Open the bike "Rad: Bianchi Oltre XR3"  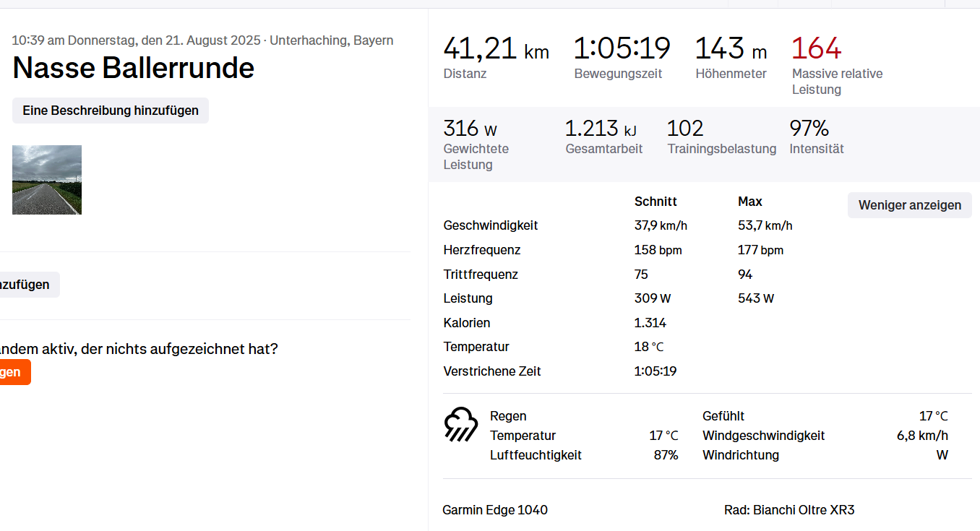[789, 510]
